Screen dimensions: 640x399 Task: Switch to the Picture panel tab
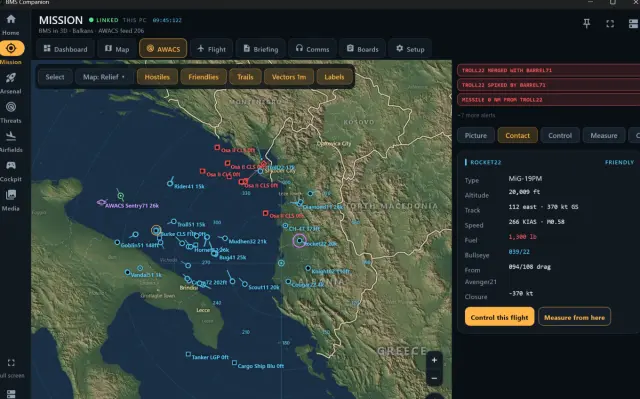[476, 135]
